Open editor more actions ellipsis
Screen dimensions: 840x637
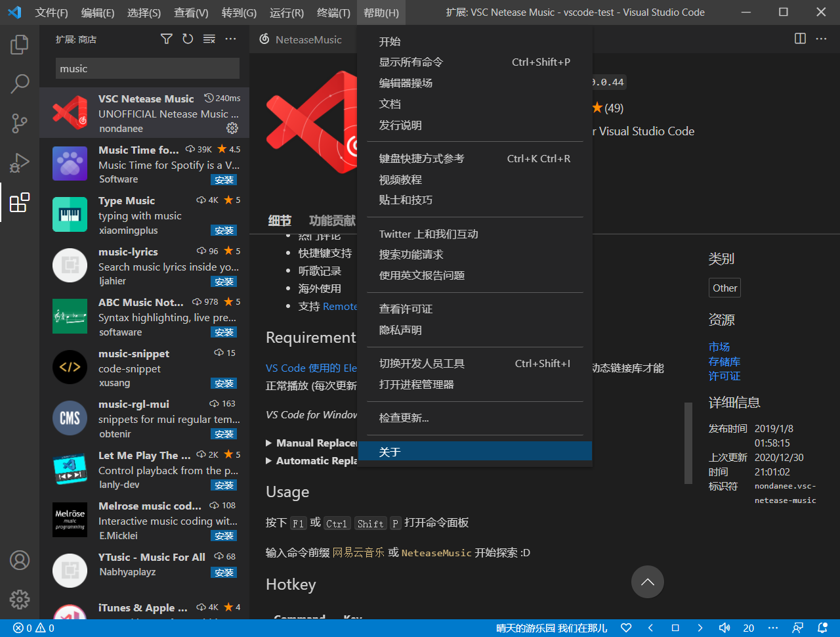coord(822,39)
